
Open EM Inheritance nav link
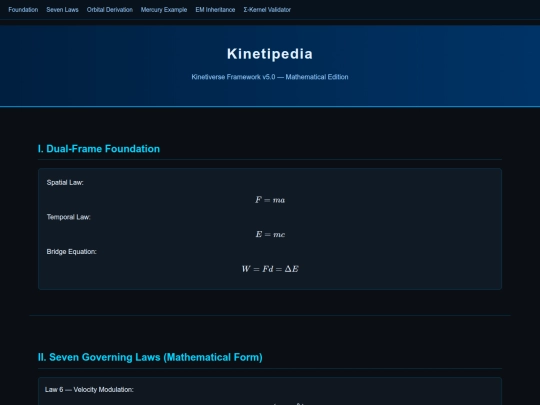[x=215, y=10]
